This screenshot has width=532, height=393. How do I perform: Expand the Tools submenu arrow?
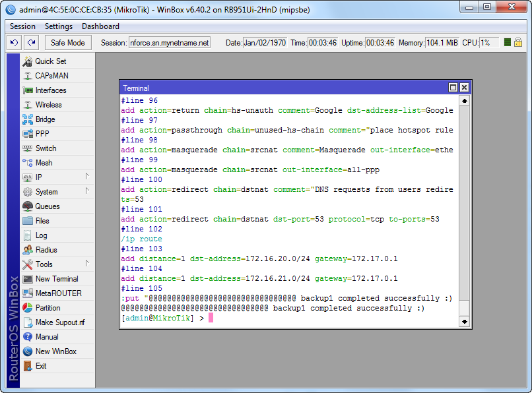[x=87, y=264]
